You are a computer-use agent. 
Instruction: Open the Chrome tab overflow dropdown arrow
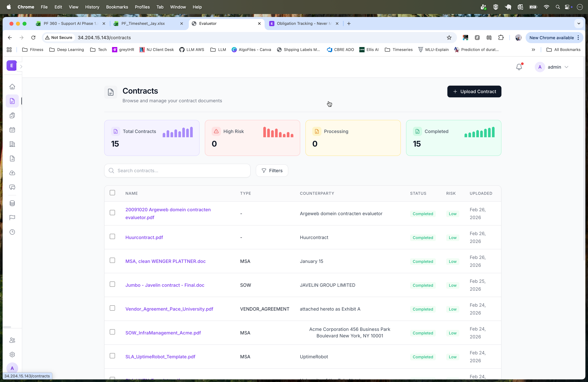[578, 24]
